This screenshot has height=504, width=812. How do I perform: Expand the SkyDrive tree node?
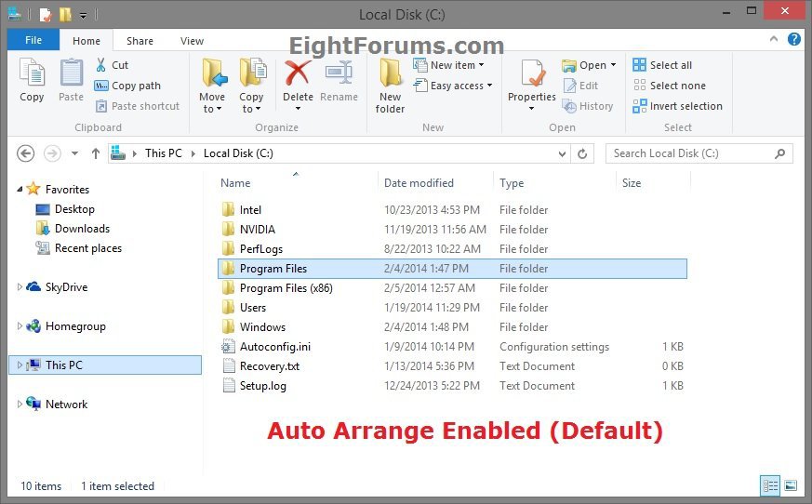(20, 286)
